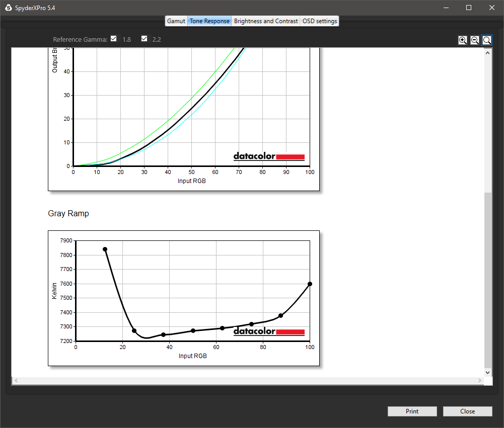Click the horizontal scrollbar right arrow
The image size is (504, 428).
479,381
